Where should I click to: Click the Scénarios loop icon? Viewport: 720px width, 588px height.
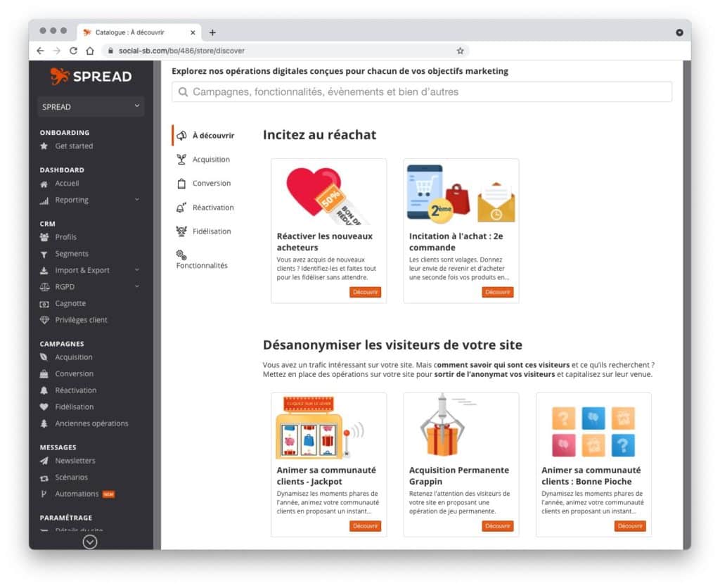[44, 478]
